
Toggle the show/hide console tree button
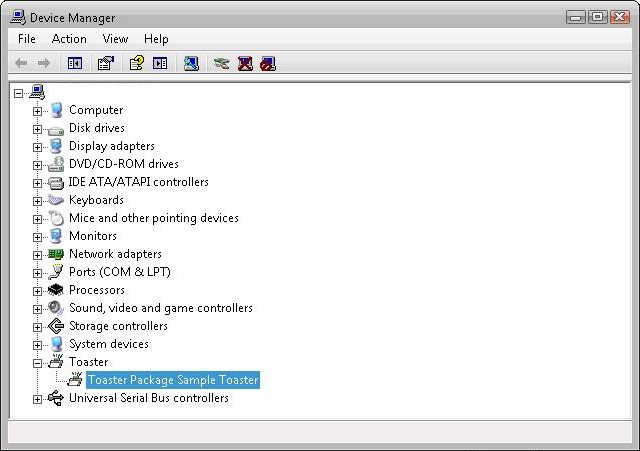(x=75, y=63)
